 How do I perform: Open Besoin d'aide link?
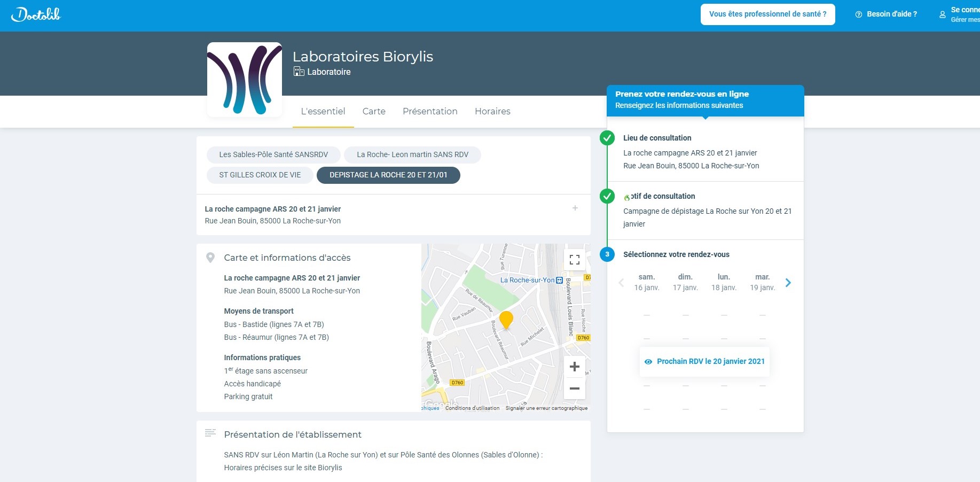tap(886, 14)
